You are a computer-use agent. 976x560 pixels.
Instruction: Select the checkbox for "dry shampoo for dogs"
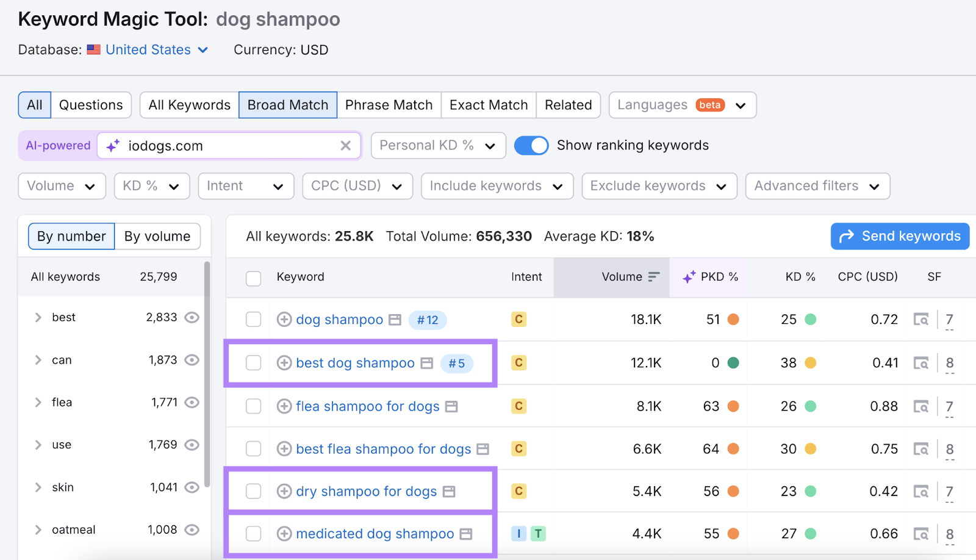253,490
